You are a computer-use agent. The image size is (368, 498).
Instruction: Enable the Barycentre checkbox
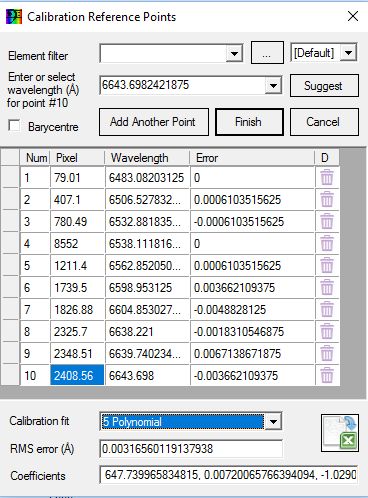[x=14, y=126]
